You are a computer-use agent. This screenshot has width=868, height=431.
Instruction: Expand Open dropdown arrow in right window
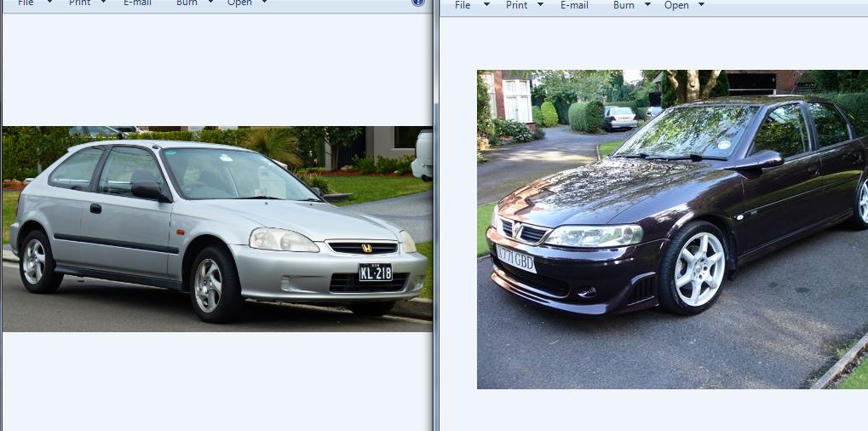pos(701,4)
